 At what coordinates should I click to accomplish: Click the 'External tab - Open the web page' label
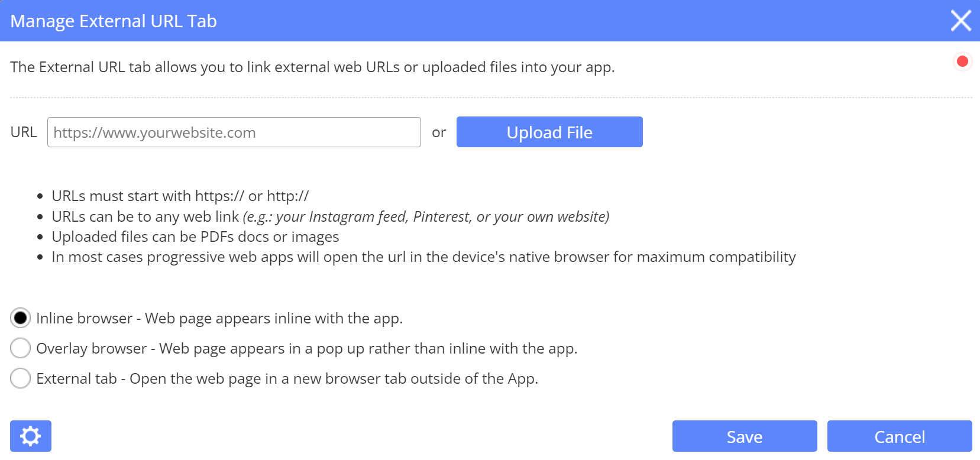click(287, 379)
